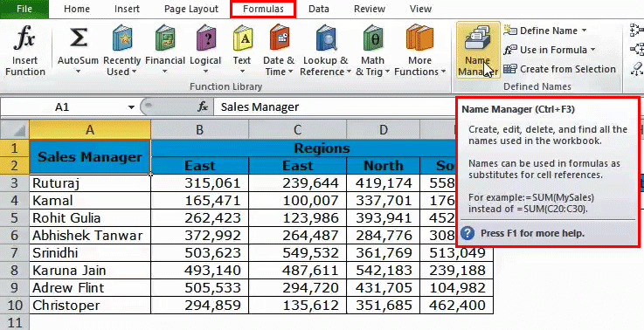Open the Logical functions book icon
This screenshot has width=644, height=330.
[205, 38]
